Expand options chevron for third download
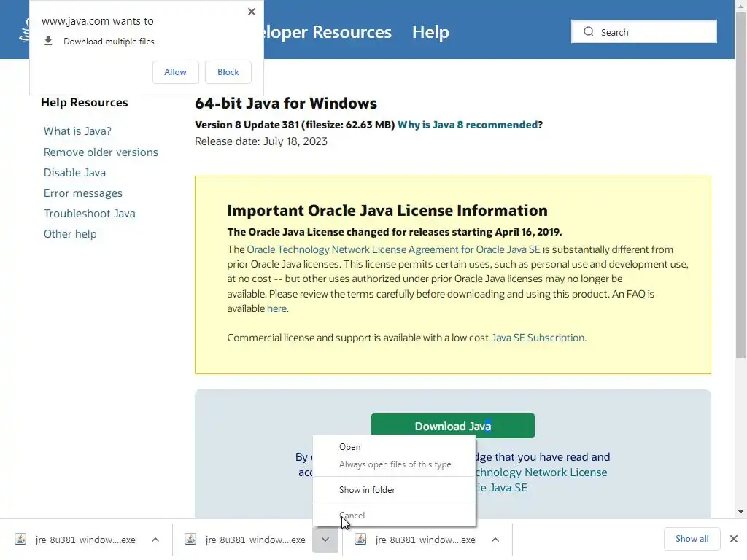The image size is (747, 560). point(495,540)
